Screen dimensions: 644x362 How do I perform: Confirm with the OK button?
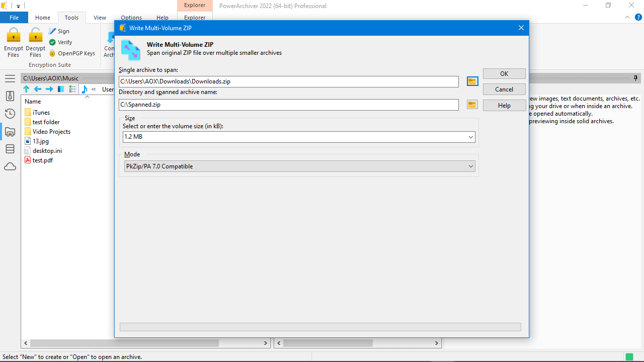tap(504, 73)
